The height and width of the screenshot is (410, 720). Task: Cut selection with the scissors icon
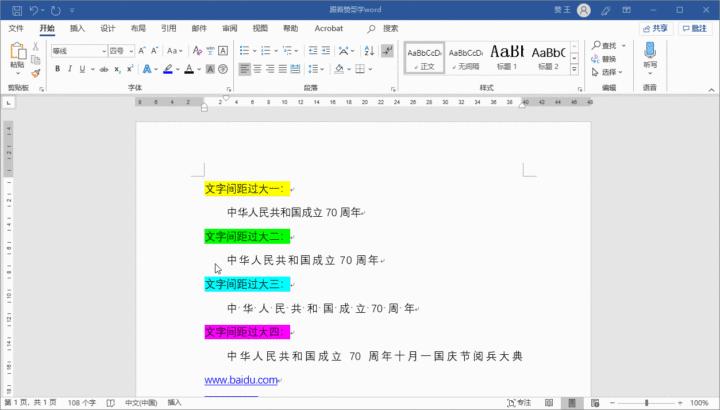tap(35, 47)
